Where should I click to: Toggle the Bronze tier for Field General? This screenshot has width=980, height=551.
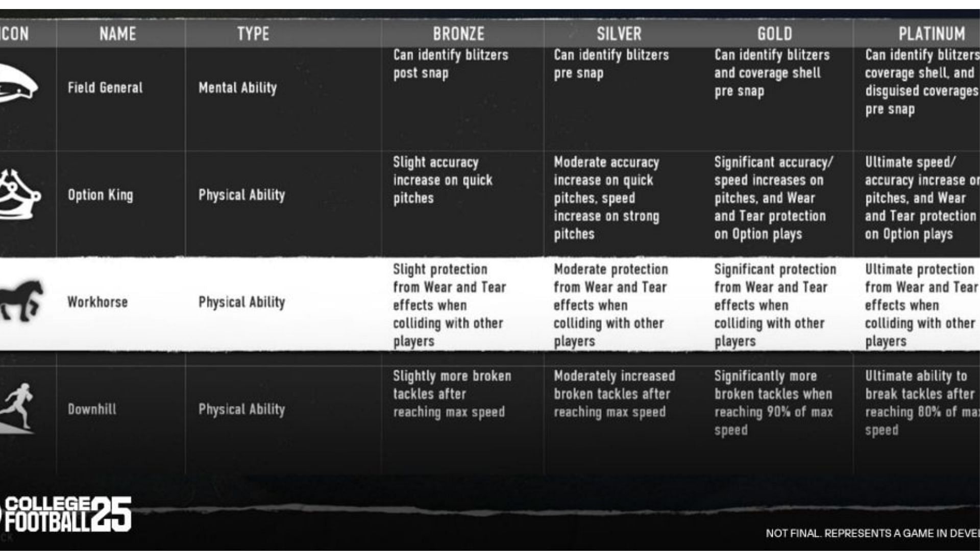(460, 87)
